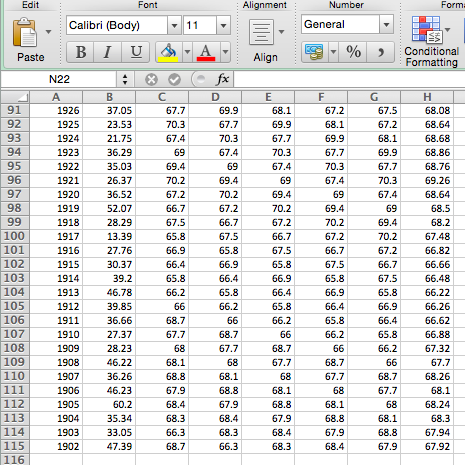
Task: Apply comma style format
Action: (381, 52)
